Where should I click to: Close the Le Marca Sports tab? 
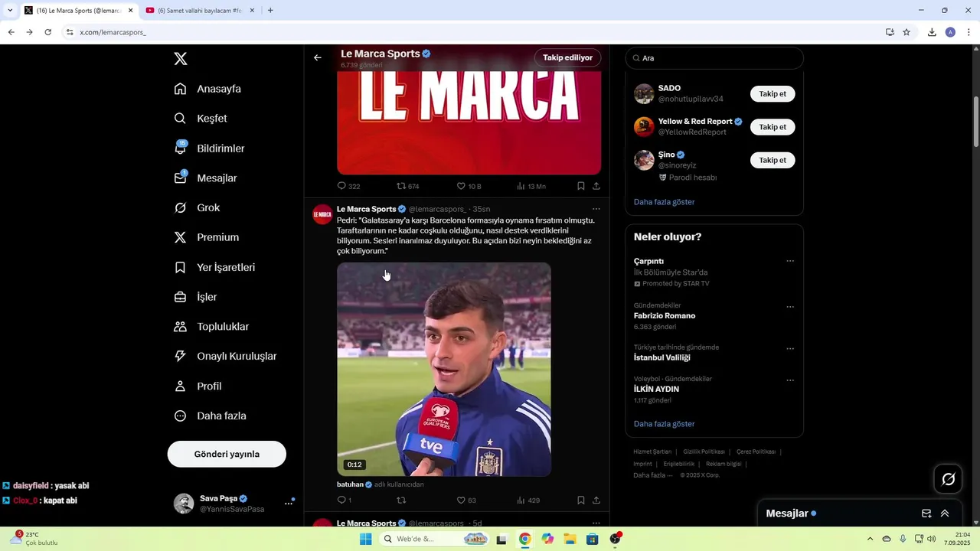point(130,11)
